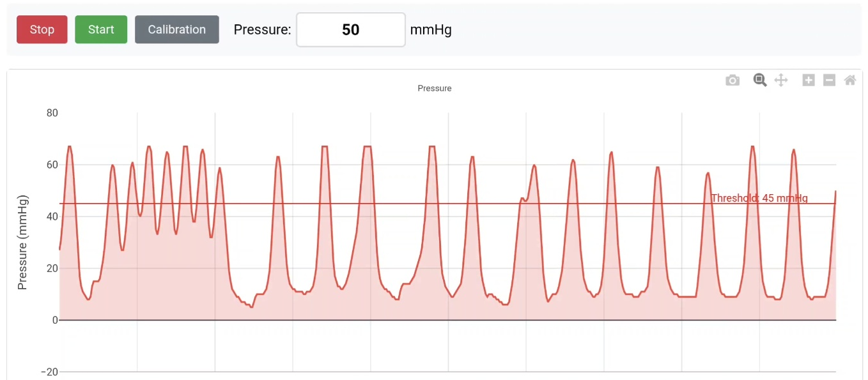Image resolution: width=868 pixels, height=380 pixels.
Task: Click the minus Zoom out icon
Action: [829, 80]
